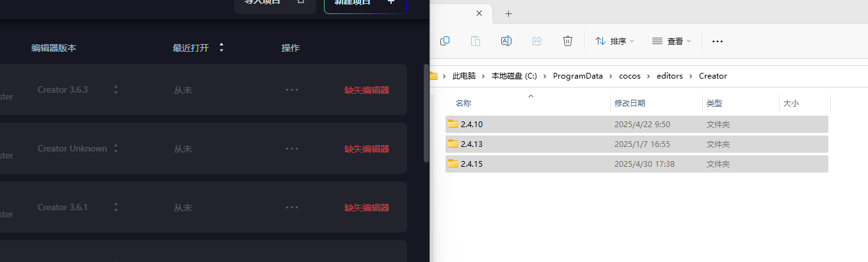
Task: Click the Delete trash can icon
Action: pos(568,41)
